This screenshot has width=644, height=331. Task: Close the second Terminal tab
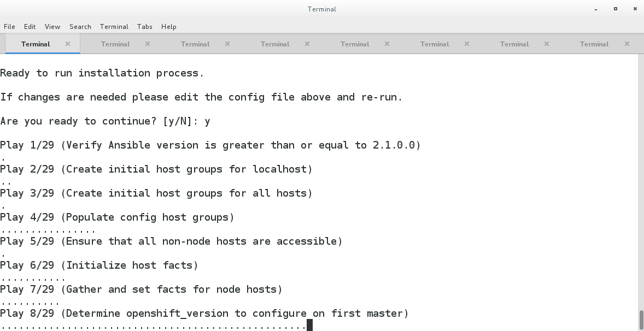(x=148, y=44)
